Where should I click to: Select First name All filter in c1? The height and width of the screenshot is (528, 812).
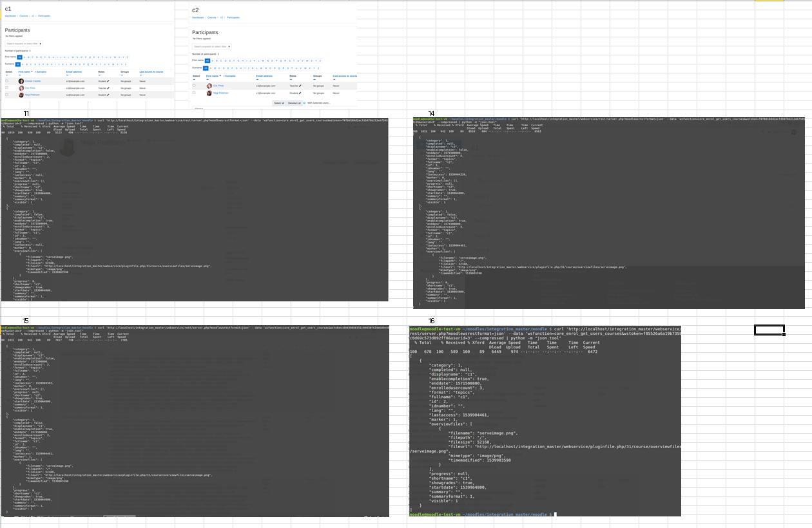19,57
